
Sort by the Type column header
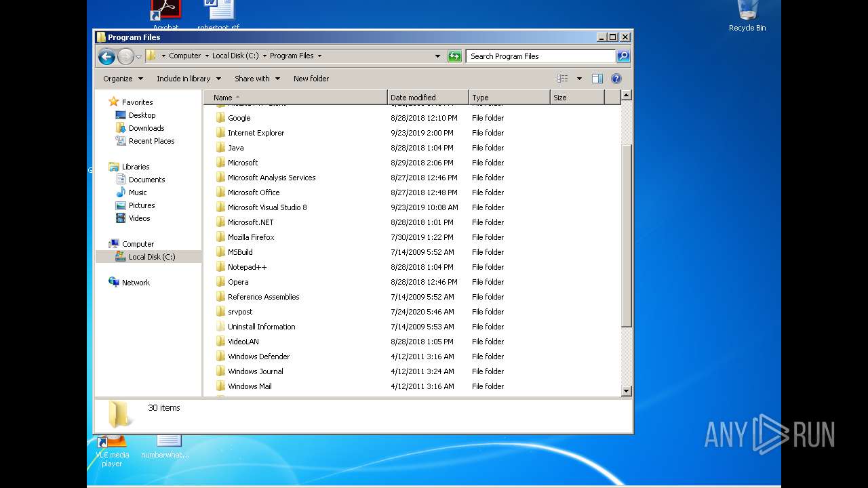(509, 98)
